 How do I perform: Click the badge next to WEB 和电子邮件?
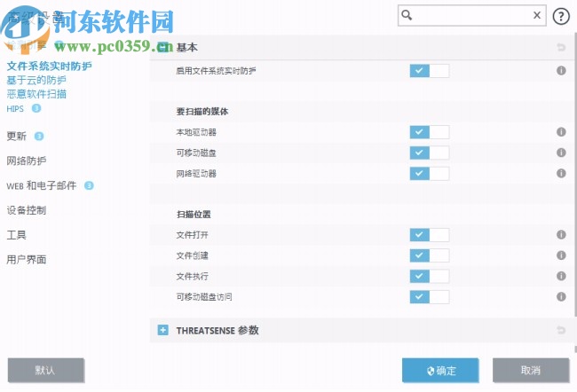coord(89,185)
